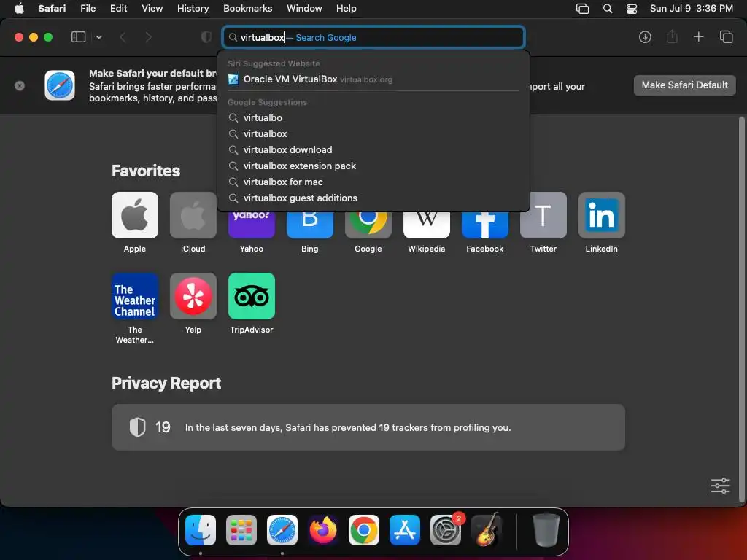Open the Help menu
This screenshot has width=747, height=560.
[x=346, y=8]
